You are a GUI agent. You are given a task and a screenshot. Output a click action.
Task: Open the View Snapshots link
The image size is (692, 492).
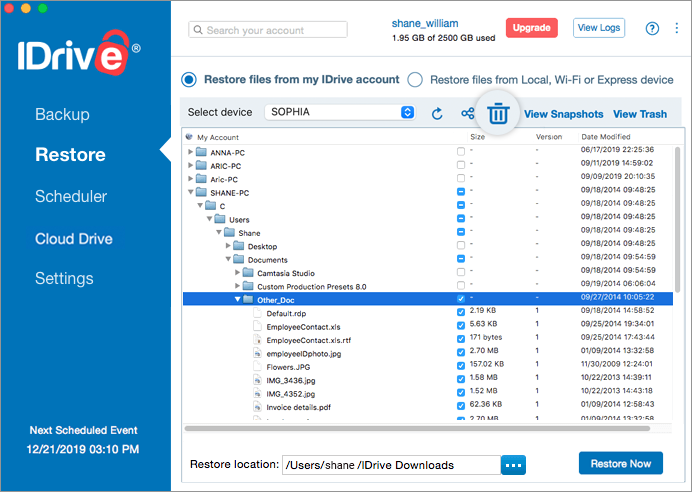[x=564, y=114]
